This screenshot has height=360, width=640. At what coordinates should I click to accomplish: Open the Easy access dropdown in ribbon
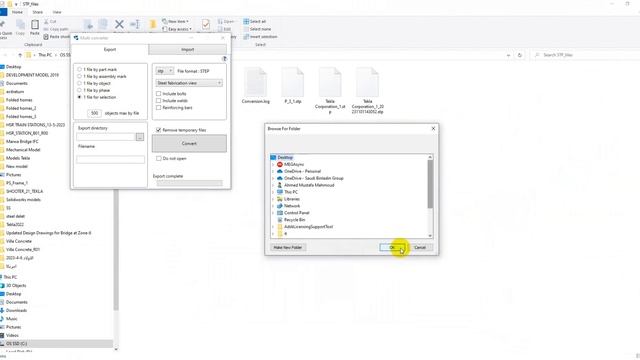[x=177, y=29]
